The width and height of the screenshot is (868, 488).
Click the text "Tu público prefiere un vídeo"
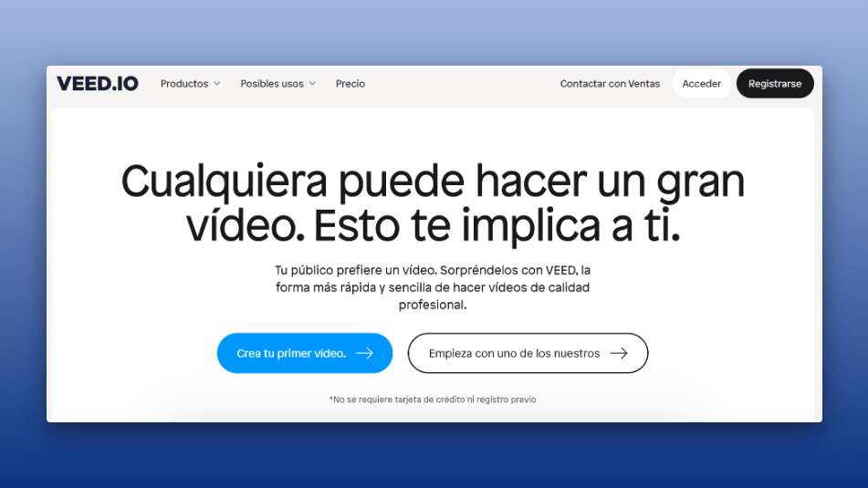(356, 270)
